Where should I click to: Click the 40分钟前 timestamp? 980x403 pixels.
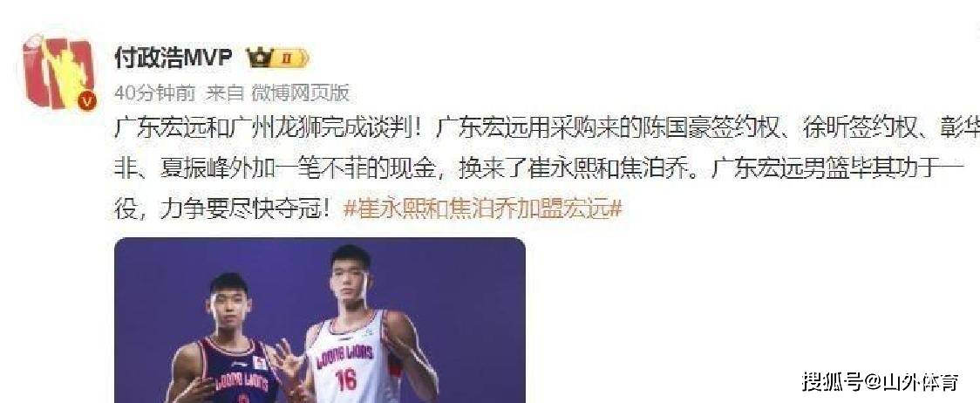pyautogui.click(x=155, y=93)
